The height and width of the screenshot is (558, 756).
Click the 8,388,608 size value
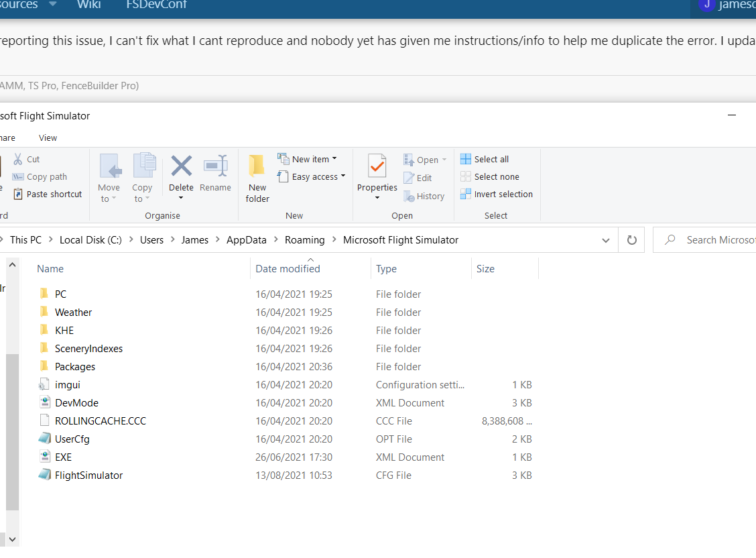(x=507, y=421)
